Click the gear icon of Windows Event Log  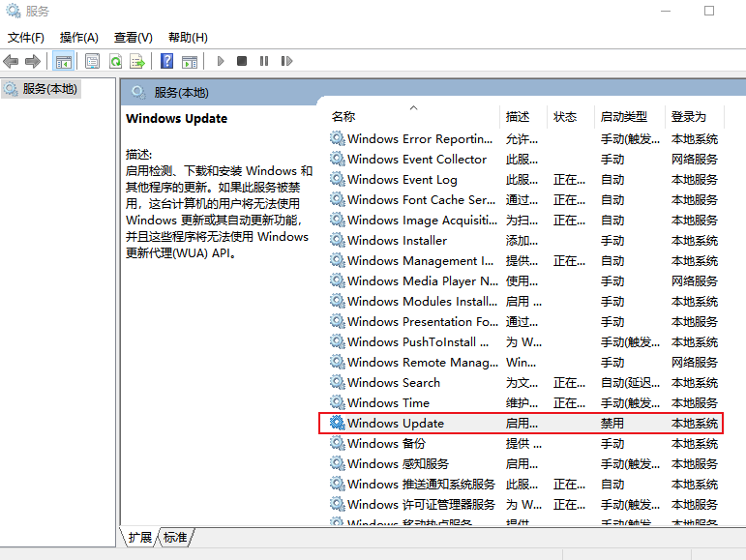coord(338,179)
